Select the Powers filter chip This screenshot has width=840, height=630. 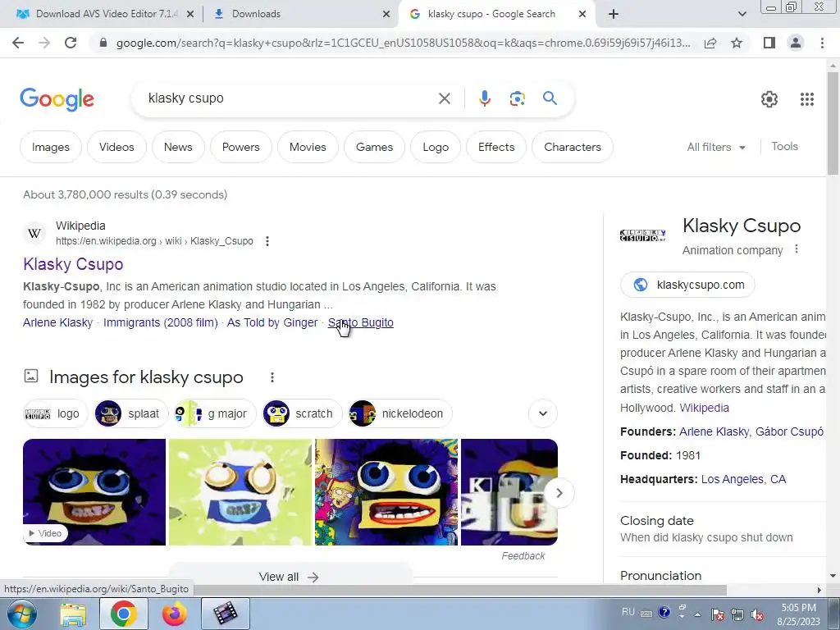click(240, 147)
